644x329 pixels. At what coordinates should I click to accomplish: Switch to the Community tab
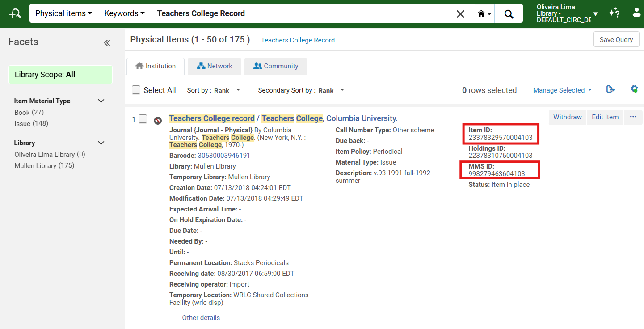pos(275,66)
